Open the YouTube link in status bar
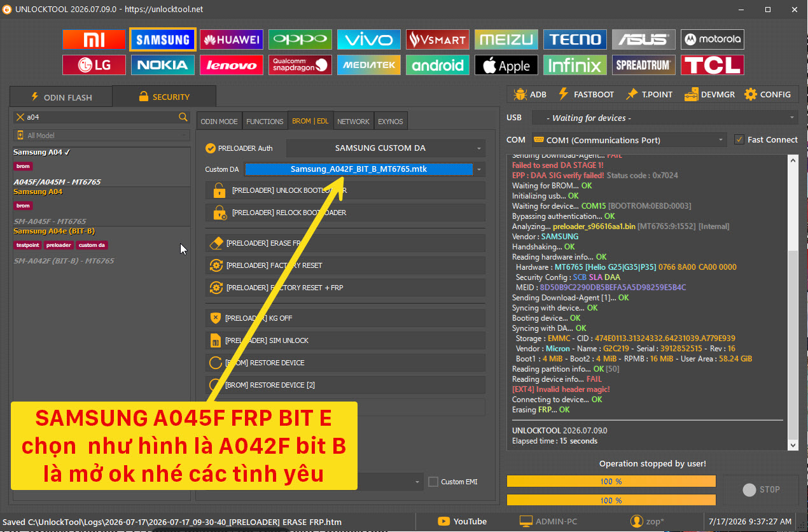Viewport: 808px width, 532px height. [463, 521]
